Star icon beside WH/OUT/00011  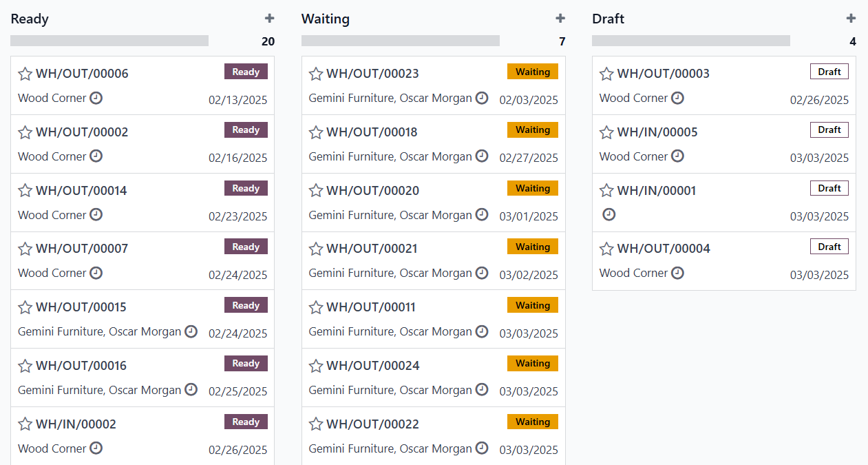[x=316, y=307]
